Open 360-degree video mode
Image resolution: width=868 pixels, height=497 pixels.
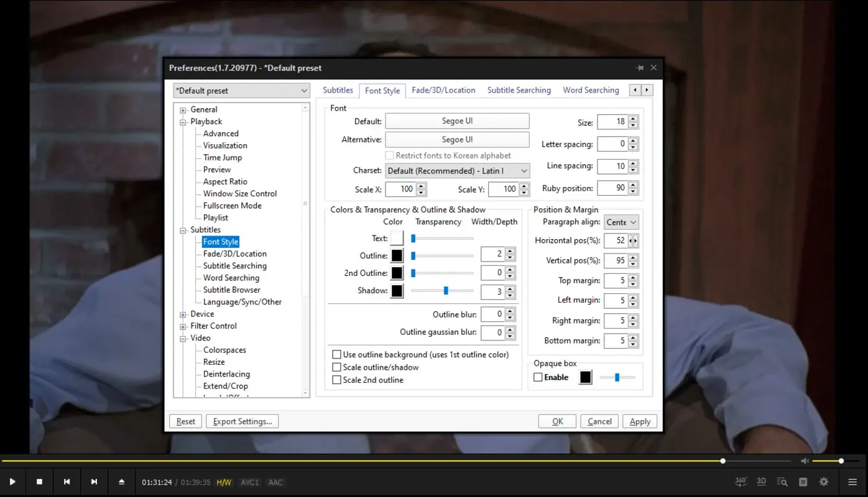tap(741, 481)
